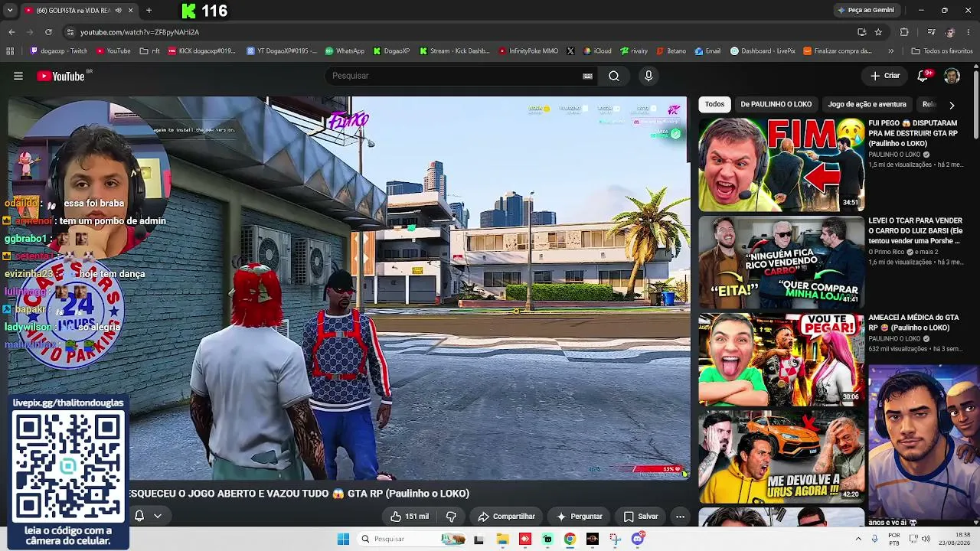Image resolution: width=980 pixels, height=551 pixels.
Task: Select the Jogo de ação e aventura chip
Action: 867,104
